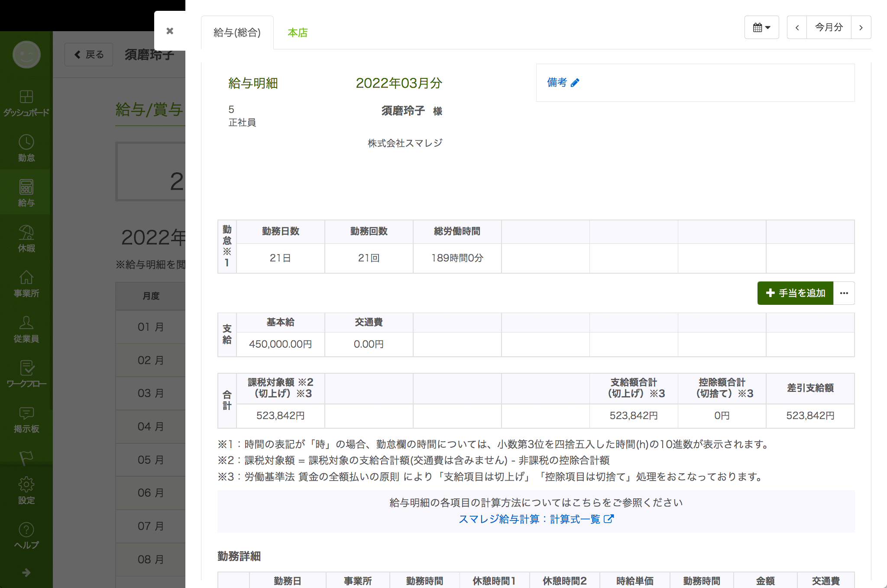887x588 pixels.
Task: Click the 手当を追加 button
Action: [795, 293]
